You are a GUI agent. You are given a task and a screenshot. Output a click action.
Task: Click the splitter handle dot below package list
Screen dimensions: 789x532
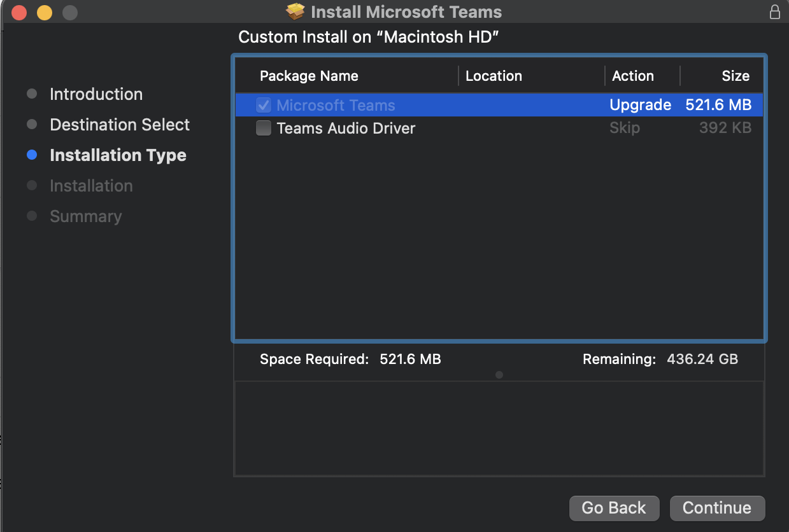[x=499, y=375]
